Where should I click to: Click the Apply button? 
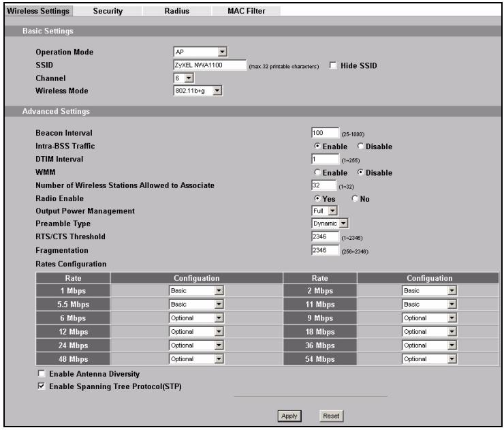click(289, 416)
